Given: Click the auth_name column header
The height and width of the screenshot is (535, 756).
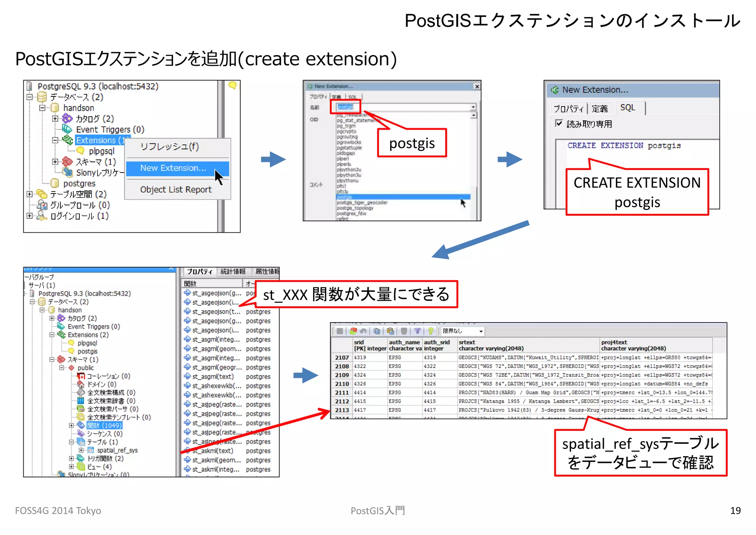Looking at the screenshot, I should (405, 345).
